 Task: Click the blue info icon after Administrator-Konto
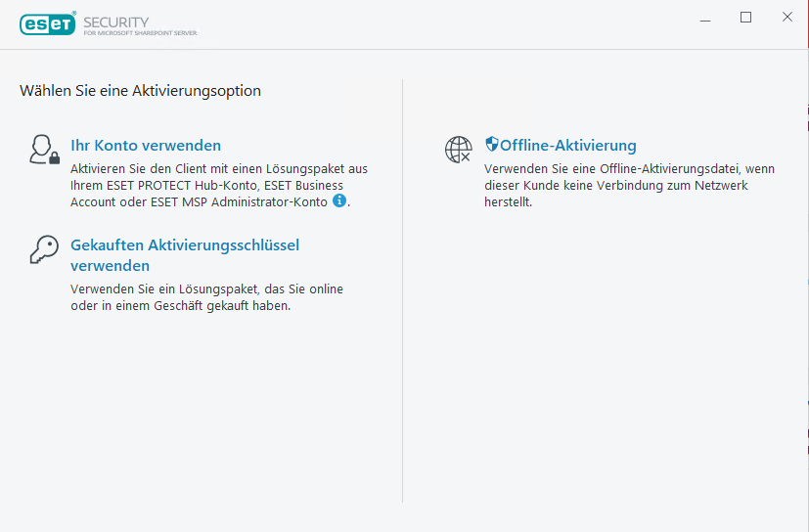tap(339, 200)
